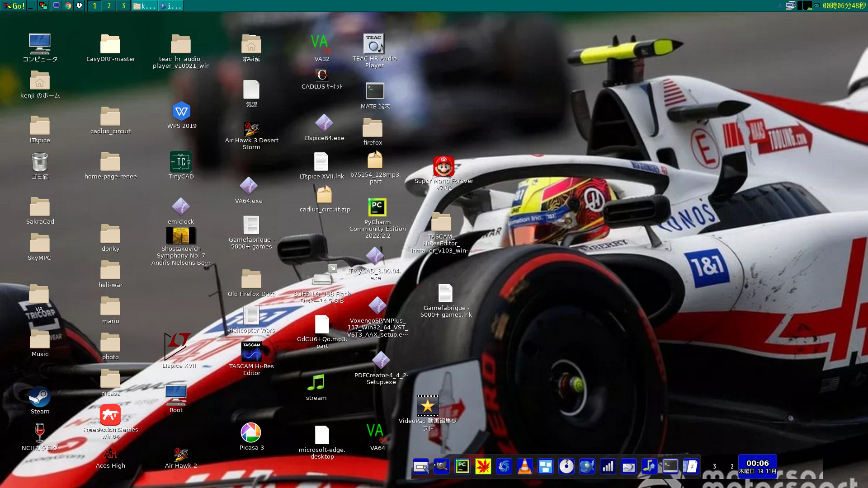Screen dimensions: 868x488
Task: Open the Go! start menu
Action: coord(14,5)
